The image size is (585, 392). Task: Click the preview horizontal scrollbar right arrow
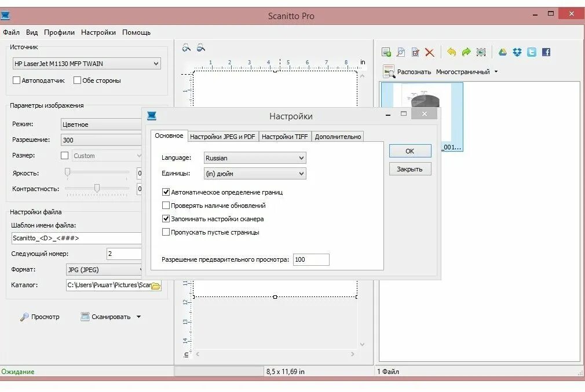(x=352, y=354)
